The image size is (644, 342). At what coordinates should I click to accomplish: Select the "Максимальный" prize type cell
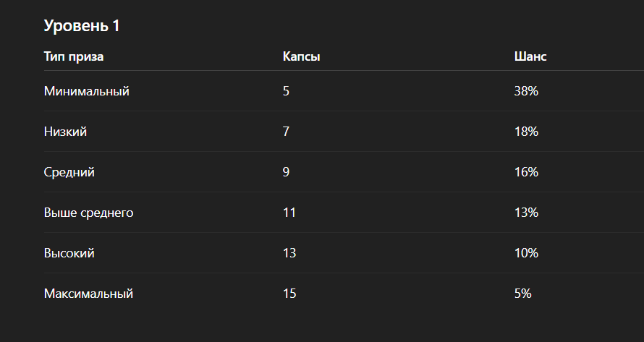click(x=88, y=294)
